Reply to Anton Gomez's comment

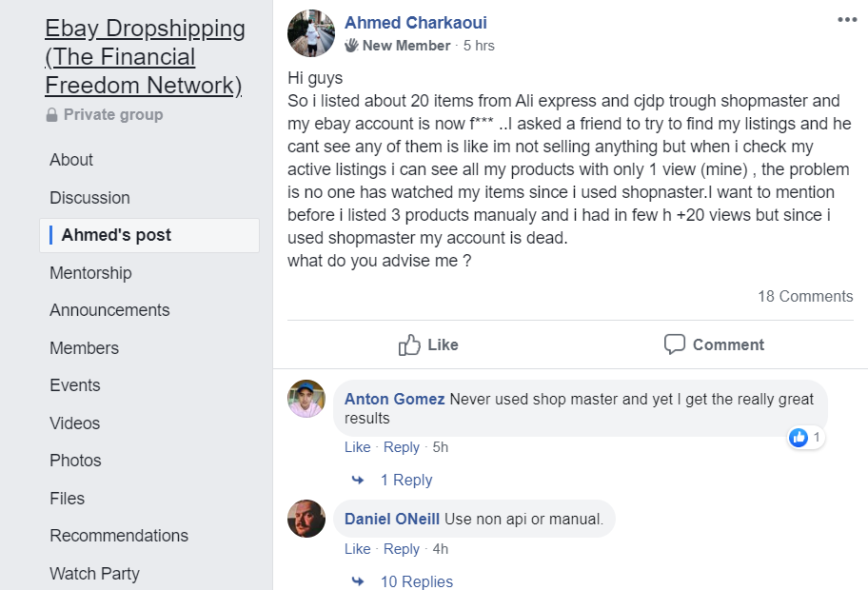[x=401, y=447]
